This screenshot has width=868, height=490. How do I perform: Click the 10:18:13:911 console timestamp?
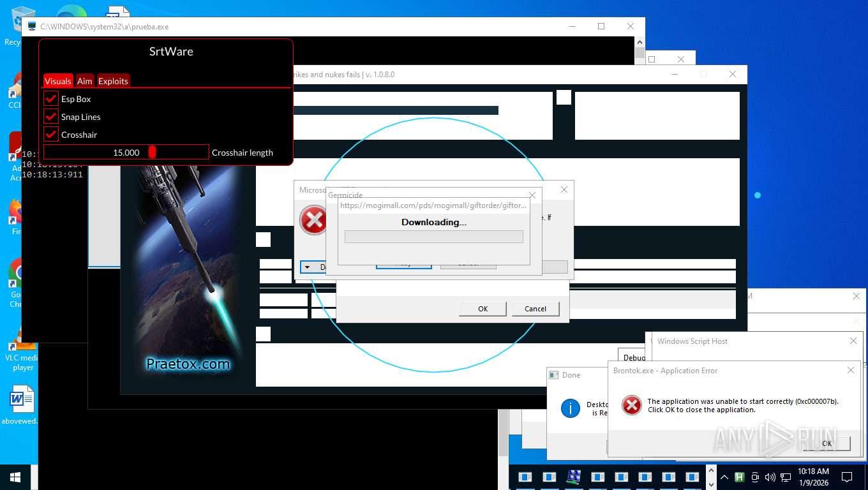[x=52, y=174]
